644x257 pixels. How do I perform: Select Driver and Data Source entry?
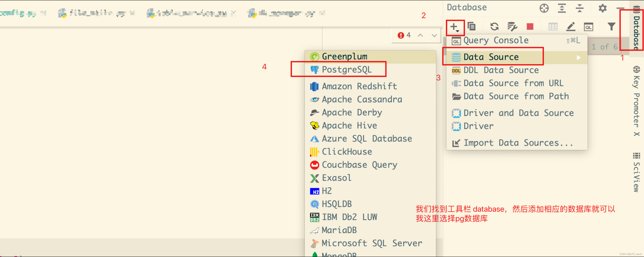[x=517, y=113]
